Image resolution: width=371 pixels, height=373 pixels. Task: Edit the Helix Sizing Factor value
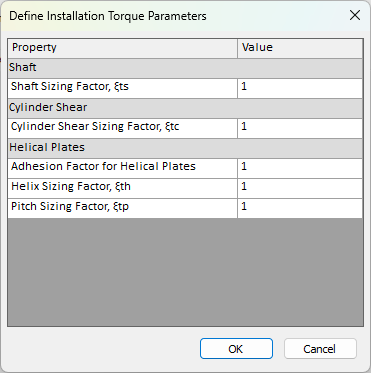tap(300, 188)
